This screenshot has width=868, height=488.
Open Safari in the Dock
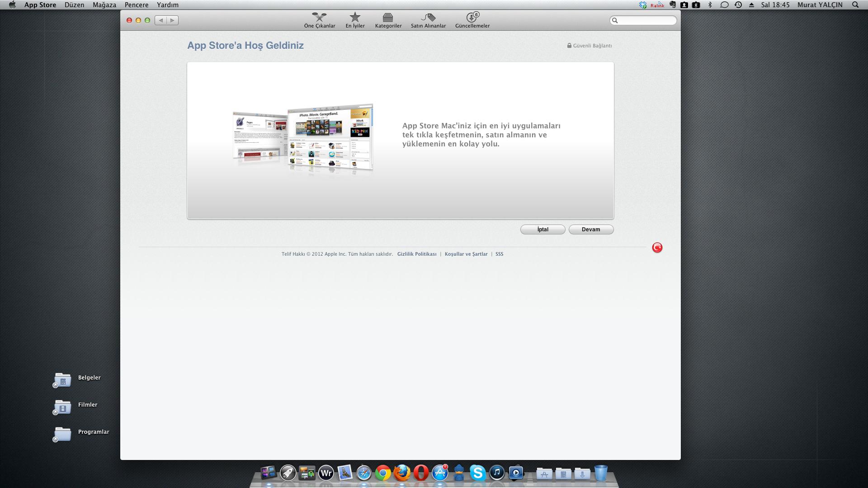pyautogui.click(x=364, y=473)
